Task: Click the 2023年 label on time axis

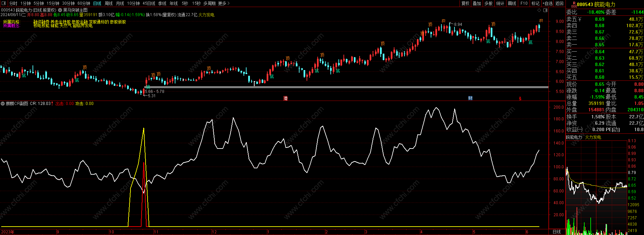Action: 8,232
